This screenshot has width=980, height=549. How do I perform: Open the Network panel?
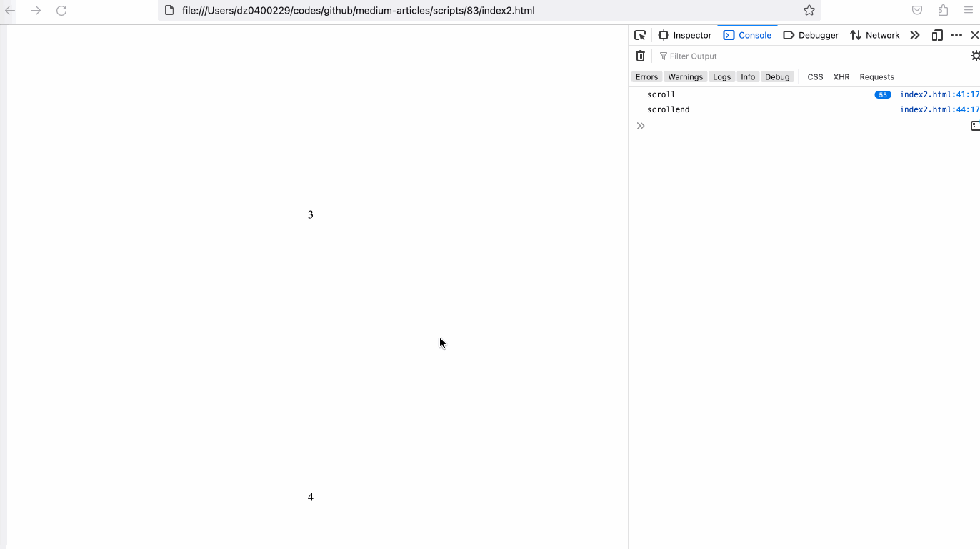coord(874,34)
